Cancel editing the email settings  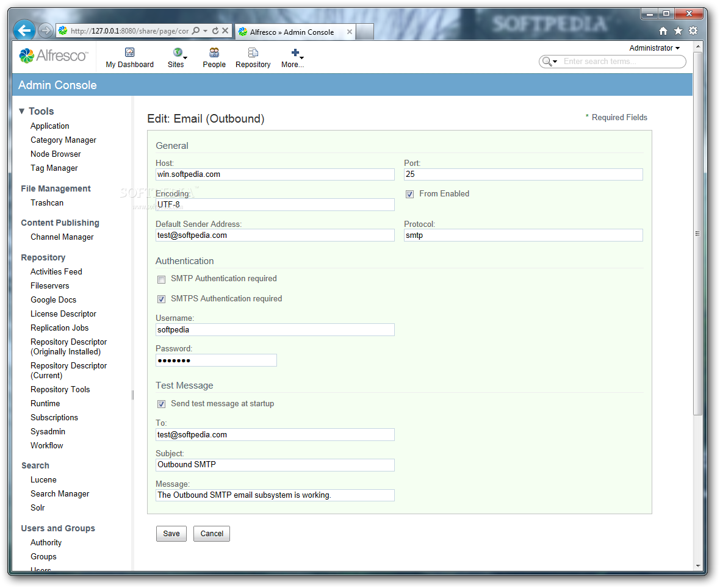(212, 533)
